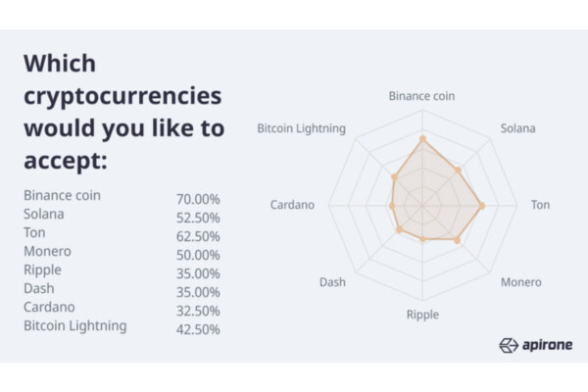Select Binance coin in the left list
The image size is (588, 392).
coord(62,195)
